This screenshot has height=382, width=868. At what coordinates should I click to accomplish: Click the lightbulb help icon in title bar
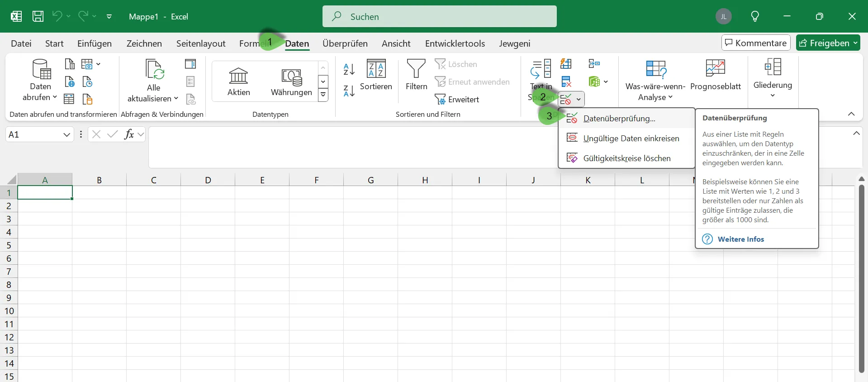(755, 16)
